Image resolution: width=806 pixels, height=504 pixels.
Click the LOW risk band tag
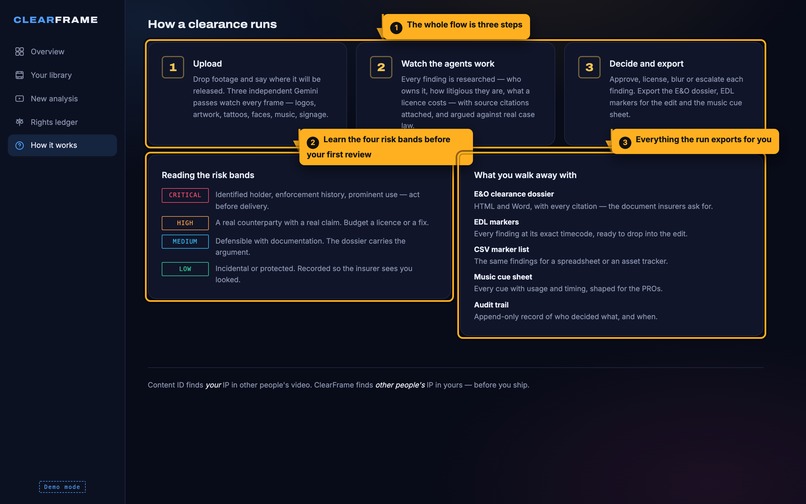coord(185,269)
